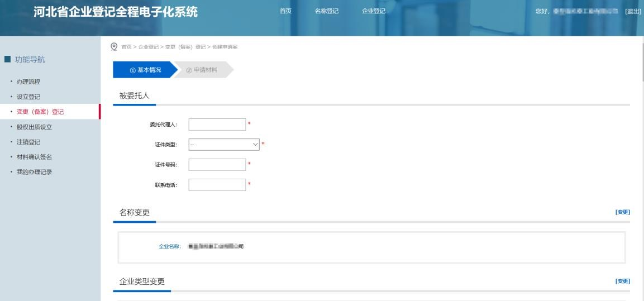This screenshot has width=644, height=301.
Task: Select 设立登记 in sidebar
Action: click(28, 97)
